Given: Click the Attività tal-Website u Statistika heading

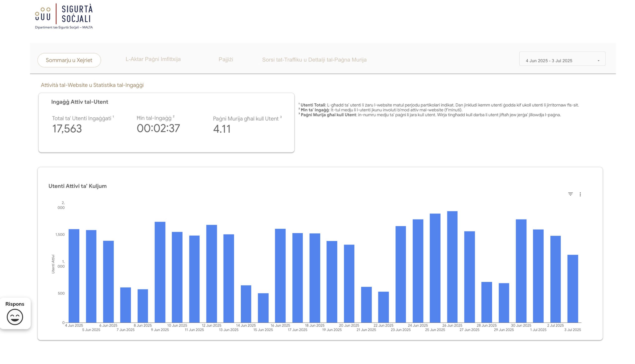Looking at the screenshot, I should (92, 85).
